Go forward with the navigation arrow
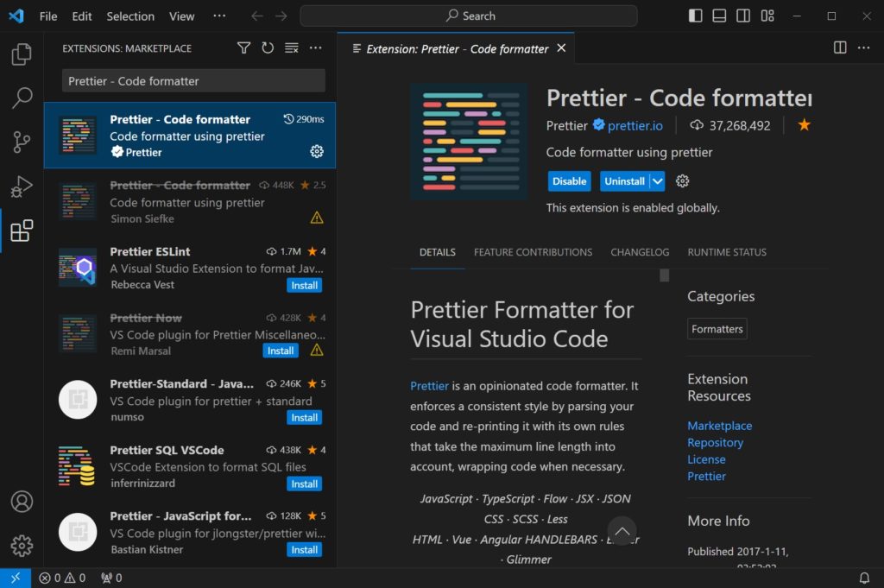 pyautogui.click(x=281, y=16)
